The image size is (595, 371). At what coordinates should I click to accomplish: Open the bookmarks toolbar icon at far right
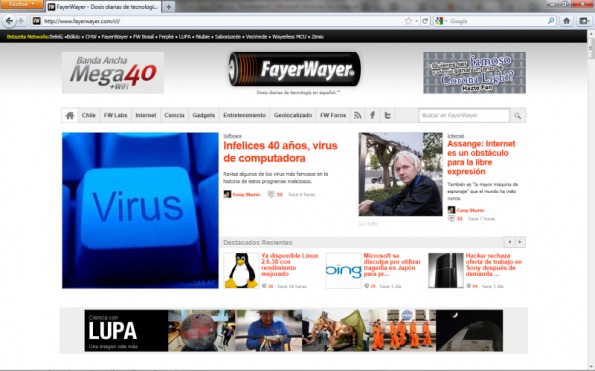(584, 21)
